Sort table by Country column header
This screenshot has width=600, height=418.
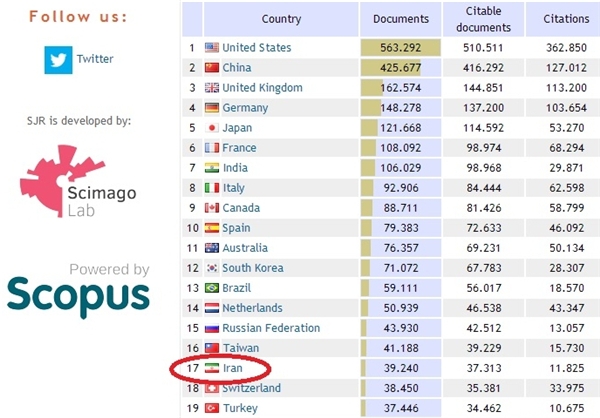(x=281, y=19)
